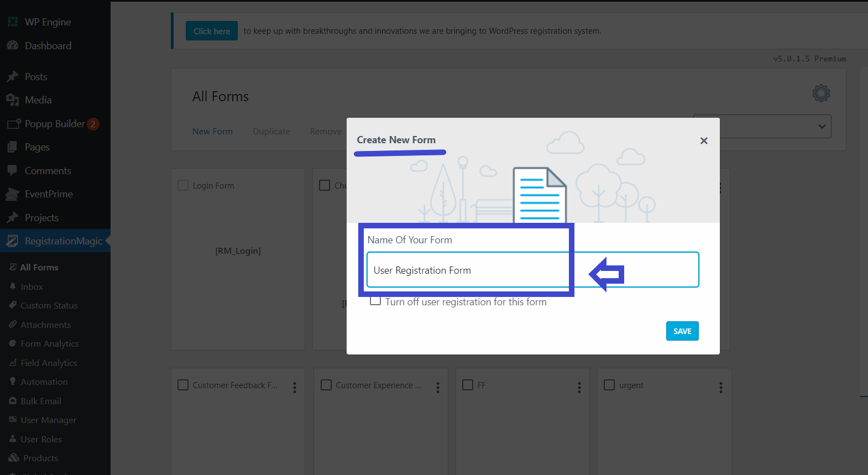Click the Login Form card title
868x475 pixels.
click(x=213, y=185)
